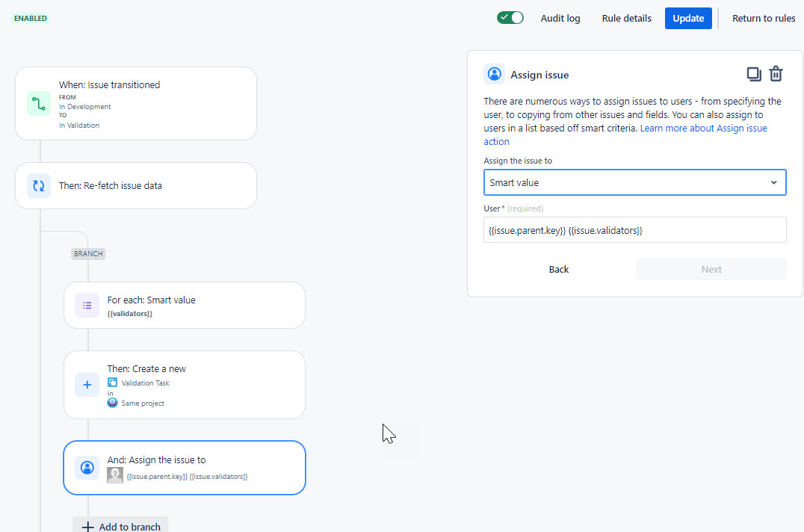Viewport: 804px width, 532px height.
Task: Delete the Assign issue component
Action: (776, 74)
